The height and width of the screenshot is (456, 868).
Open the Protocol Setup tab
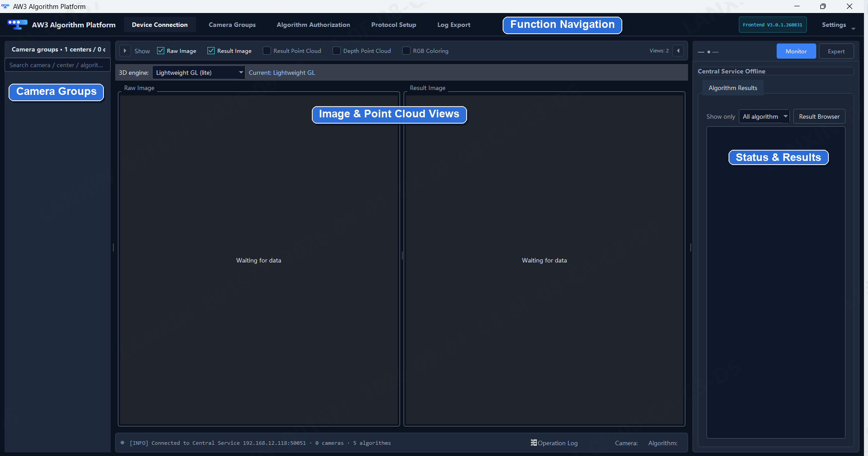click(394, 25)
